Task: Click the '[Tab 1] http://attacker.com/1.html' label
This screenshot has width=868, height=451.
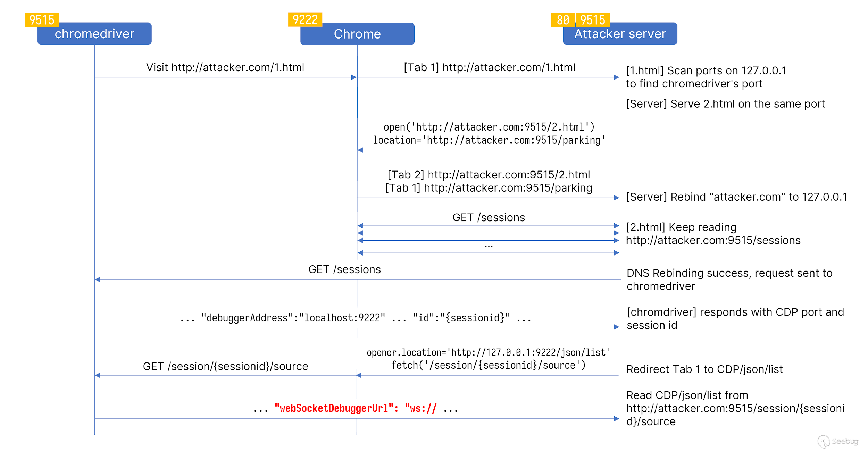Action: click(x=489, y=67)
